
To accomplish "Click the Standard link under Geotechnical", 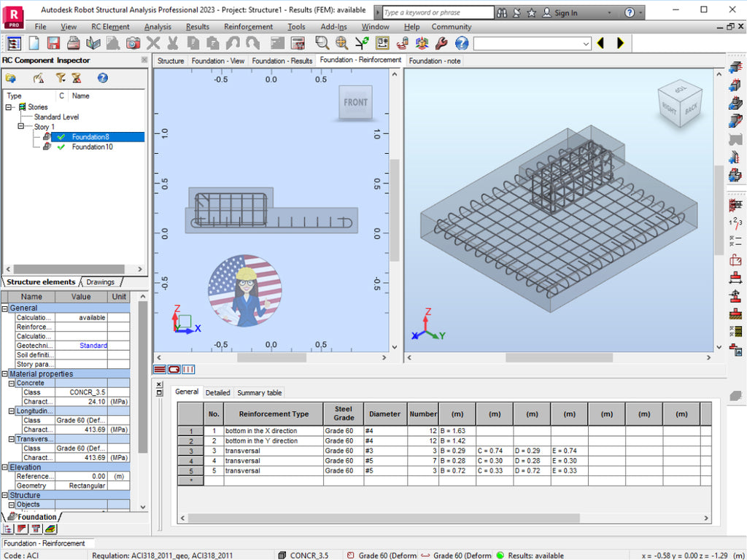I will 93,345.
